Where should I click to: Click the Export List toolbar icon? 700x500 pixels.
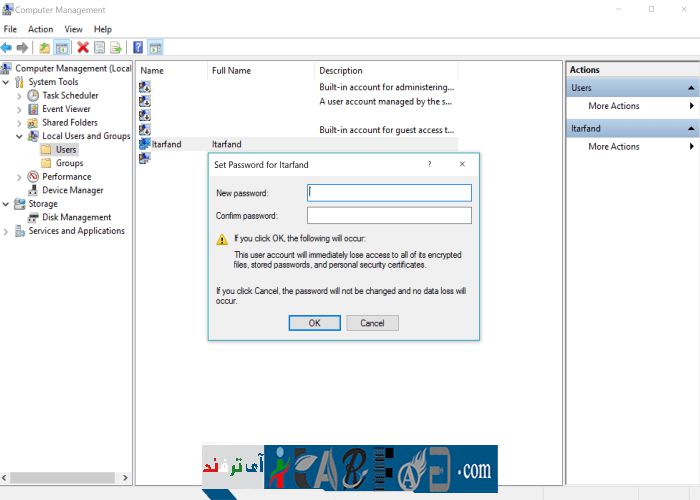click(116, 47)
